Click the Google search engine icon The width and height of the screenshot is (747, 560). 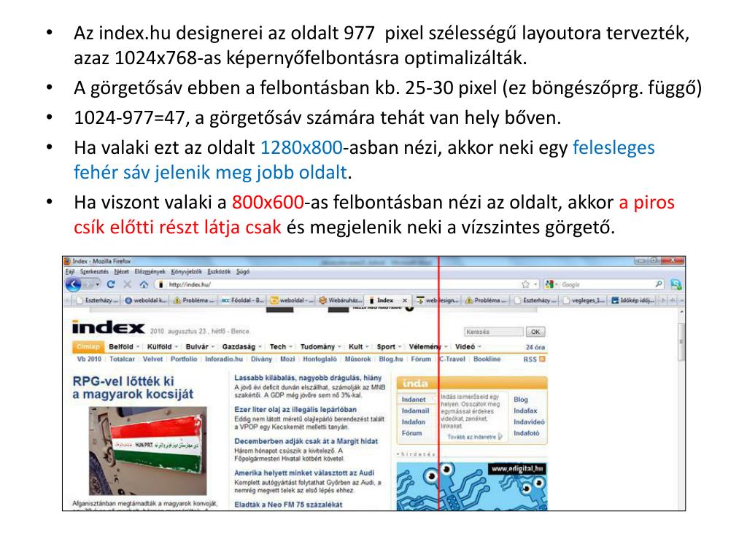coord(550,284)
